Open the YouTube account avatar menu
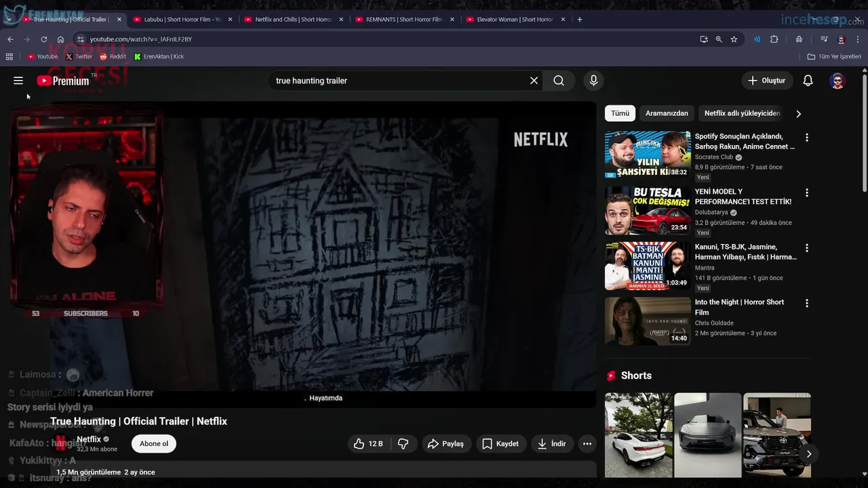Viewport: 868px width, 488px height. (x=838, y=81)
